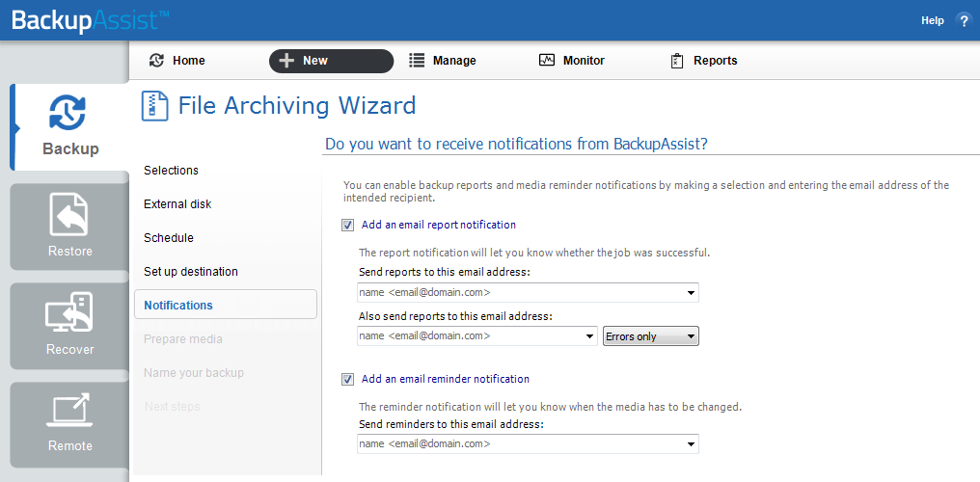The width and height of the screenshot is (980, 482).
Task: Click the Recover label in sidebar
Action: coord(70,349)
